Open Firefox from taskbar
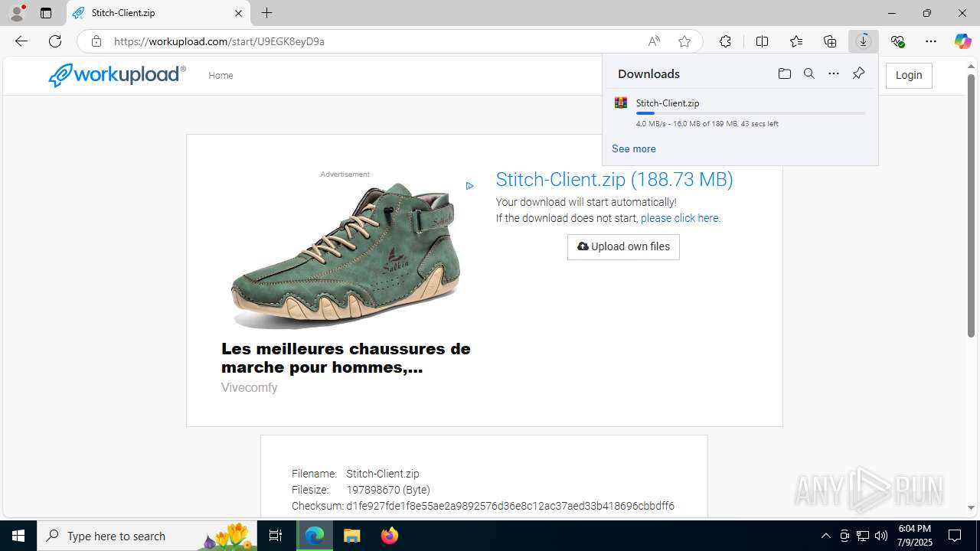This screenshot has width=980, height=551. pos(390,536)
